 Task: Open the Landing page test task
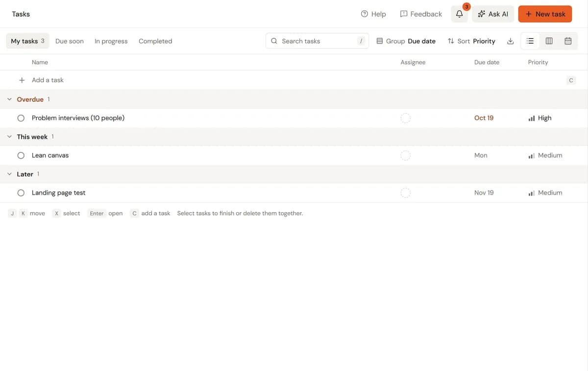[58, 193]
